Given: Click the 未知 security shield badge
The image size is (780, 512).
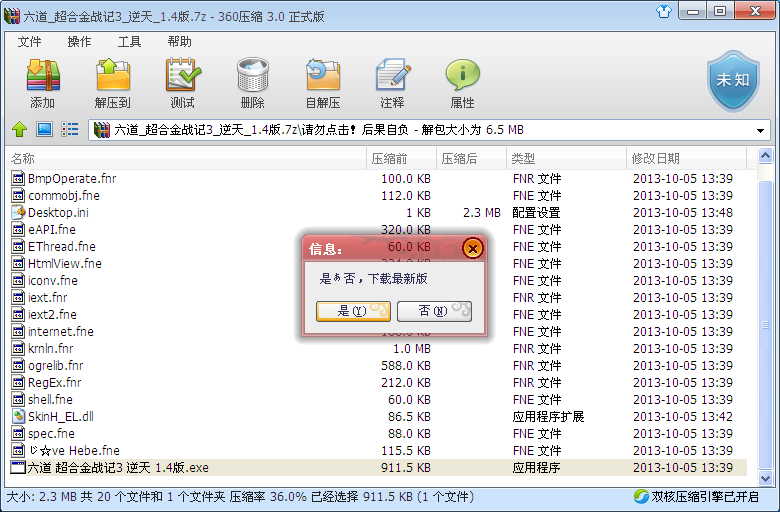Looking at the screenshot, I should pyautogui.click(x=733, y=81).
